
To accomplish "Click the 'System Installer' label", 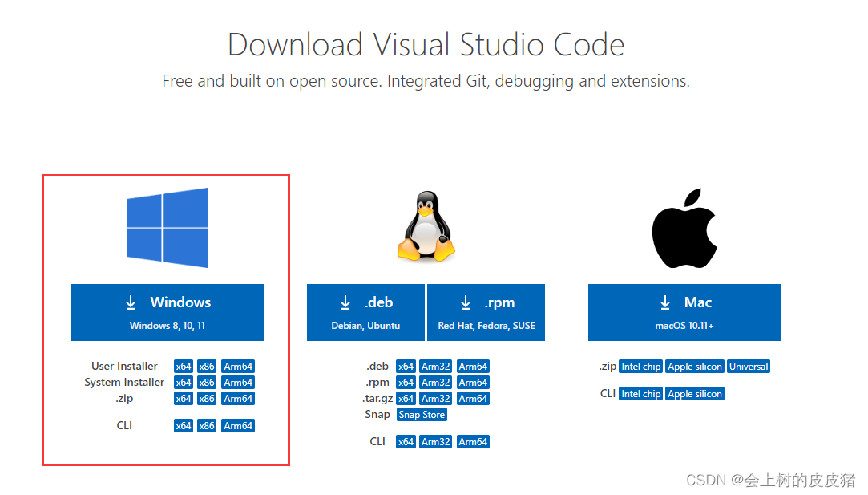I will (x=124, y=383).
